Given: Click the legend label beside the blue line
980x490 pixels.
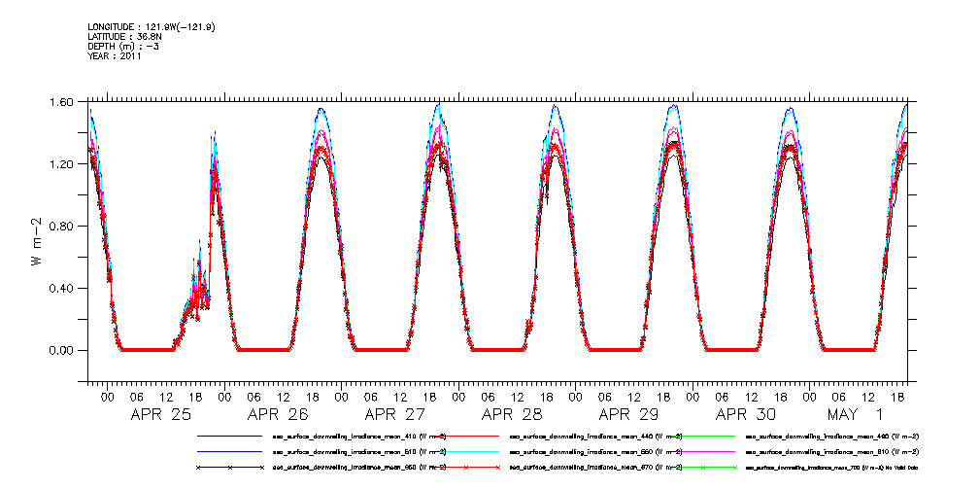Looking at the screenshot, I should [358, 451].
